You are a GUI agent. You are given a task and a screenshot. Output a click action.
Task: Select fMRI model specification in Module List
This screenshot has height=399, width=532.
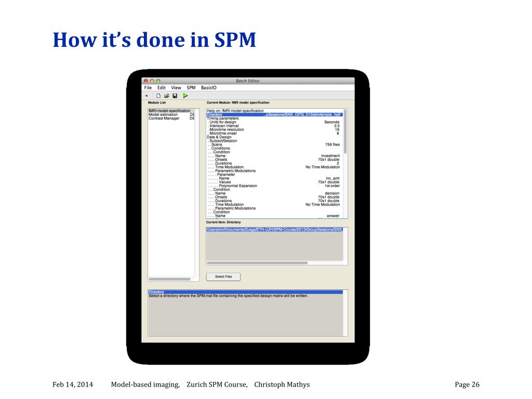click(x=171, y=111)
